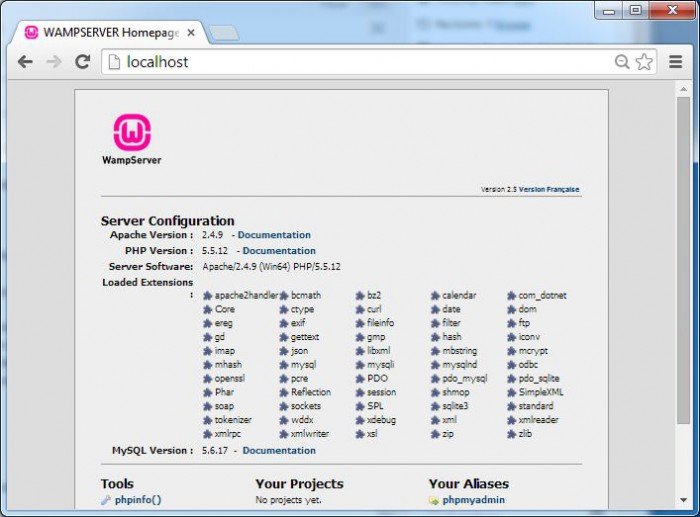700x517 pixels.
Task: Click the puzzle icon beside xmlrpc
Action: tap(207, 434)
